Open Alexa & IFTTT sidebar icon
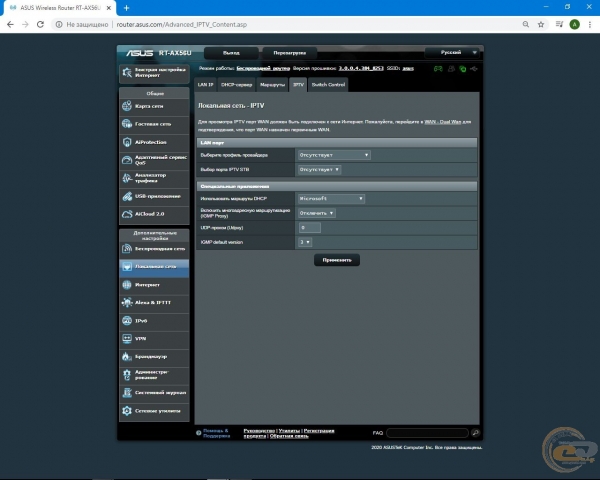 point(127,302)
